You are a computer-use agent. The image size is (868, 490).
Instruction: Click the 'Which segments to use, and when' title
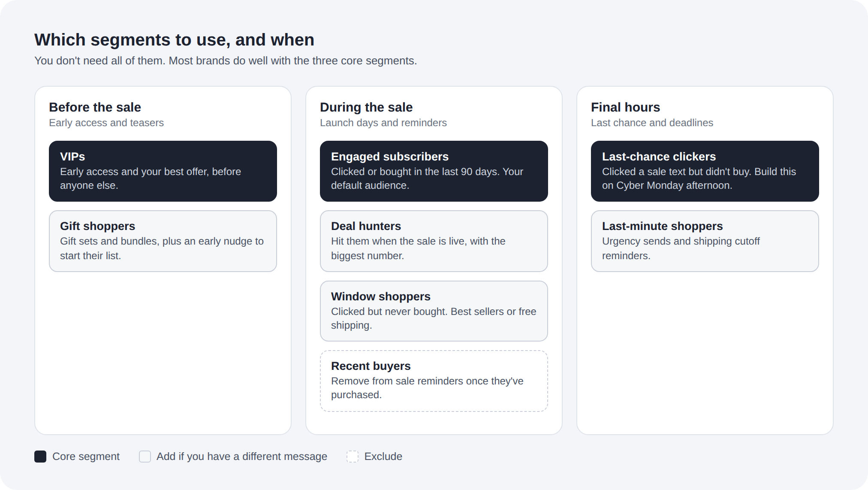174,40
